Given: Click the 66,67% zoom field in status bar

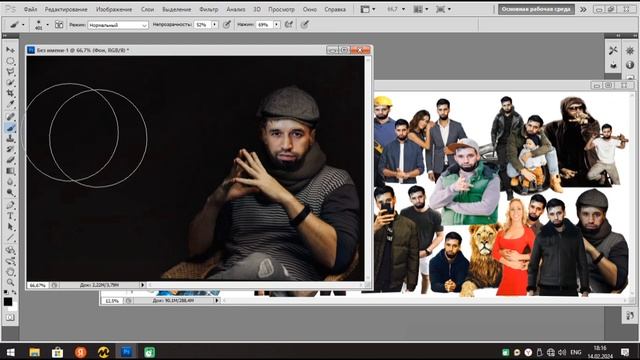Looking at the screenshot, I should click(38, 285).
